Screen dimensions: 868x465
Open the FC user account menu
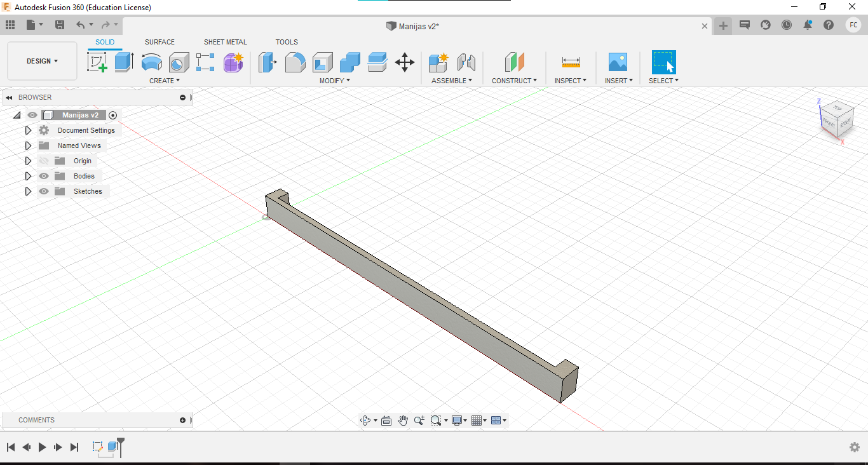click(x=853, y=25)
